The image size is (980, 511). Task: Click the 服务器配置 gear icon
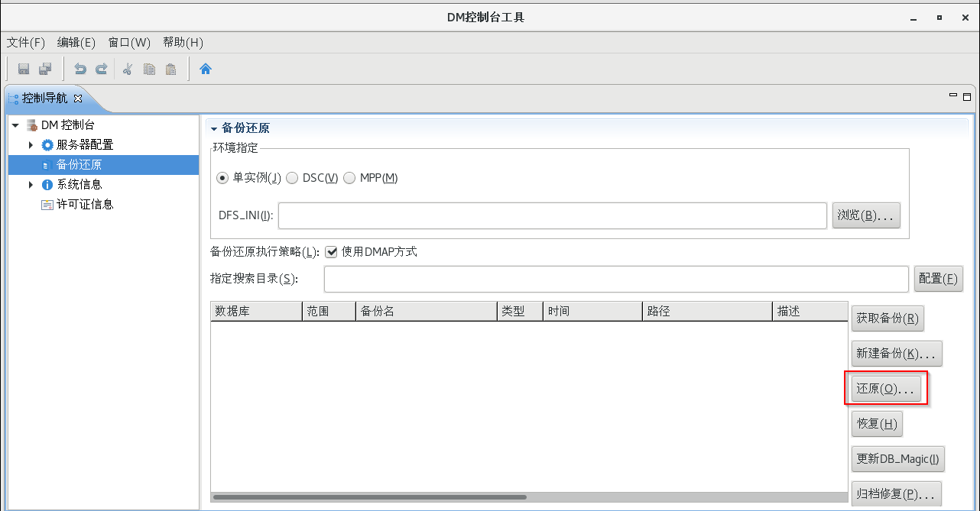[x=47, y=145]
